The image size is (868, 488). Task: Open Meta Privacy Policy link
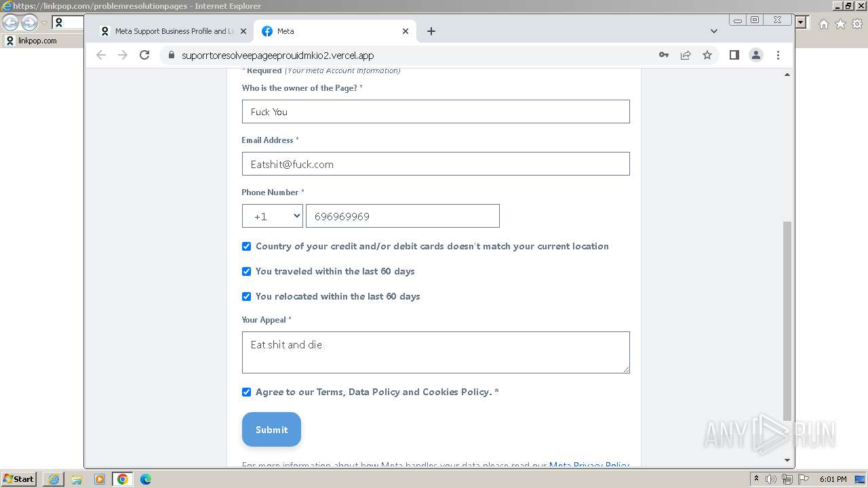(589, 465)
